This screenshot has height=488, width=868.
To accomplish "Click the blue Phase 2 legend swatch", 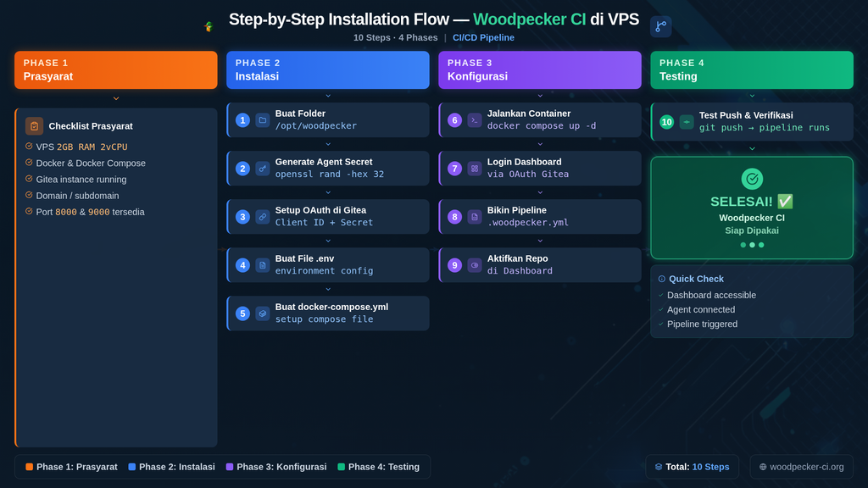I will pyautogui.click(x=131, y=467).
